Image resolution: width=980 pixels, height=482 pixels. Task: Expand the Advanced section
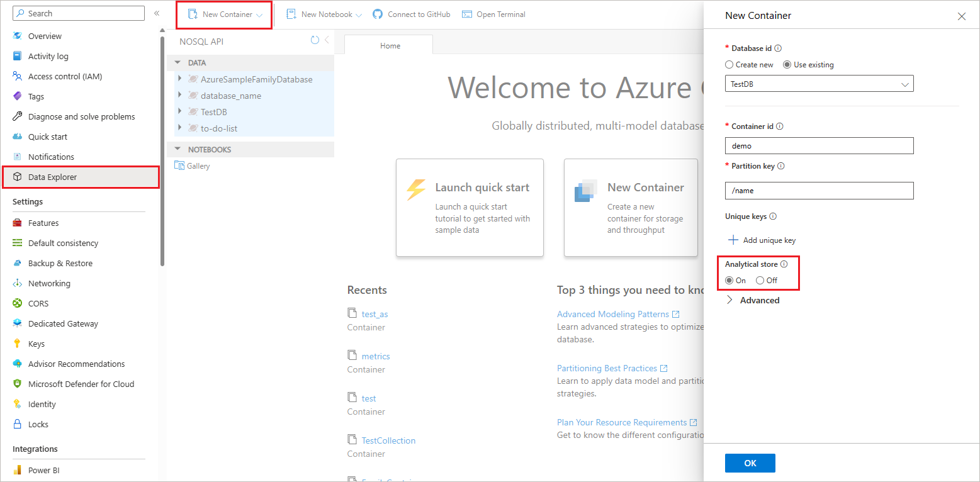point(753,300)
